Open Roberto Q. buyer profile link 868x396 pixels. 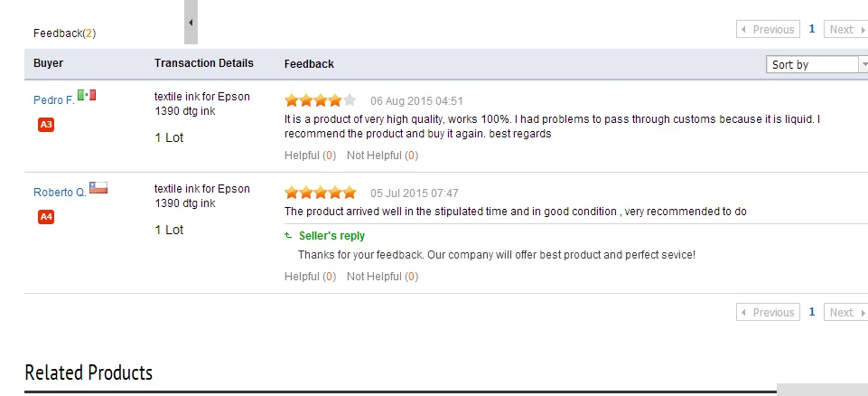tap(60, 193)
